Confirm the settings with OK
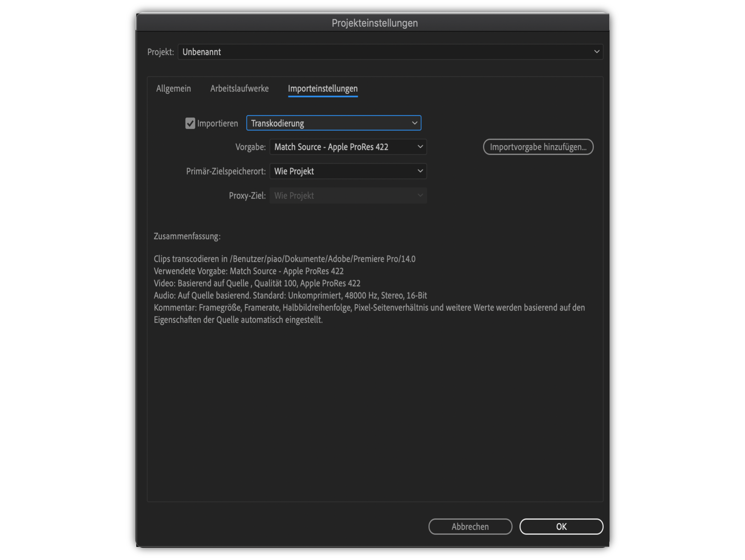This screenshot has height=560, width=745. pyautogui.click(x=561, y=527)
